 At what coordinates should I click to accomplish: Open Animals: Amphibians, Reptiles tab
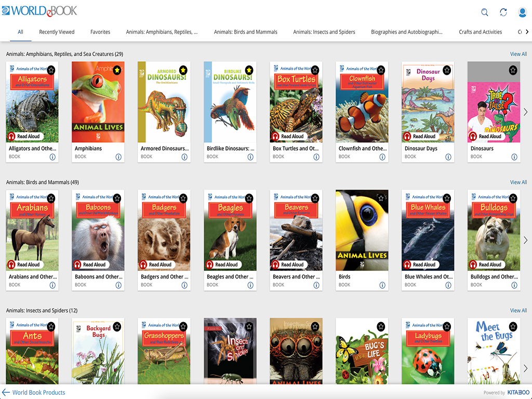162,32
